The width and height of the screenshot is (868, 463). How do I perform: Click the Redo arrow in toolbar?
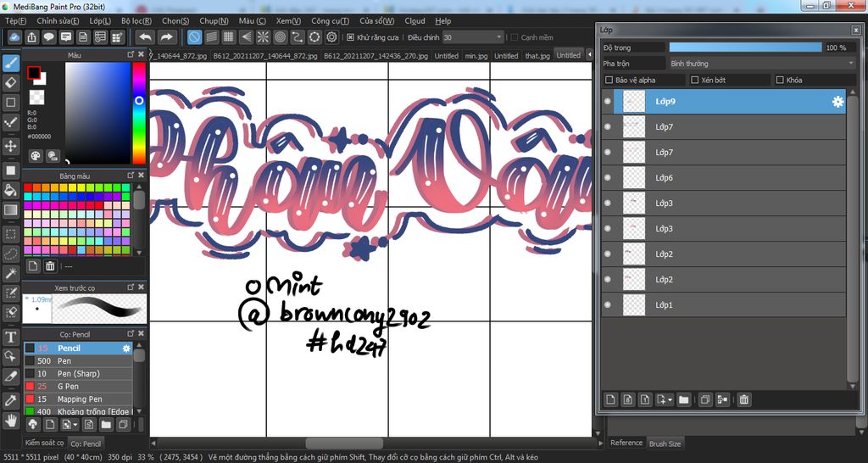click(166, 37)
